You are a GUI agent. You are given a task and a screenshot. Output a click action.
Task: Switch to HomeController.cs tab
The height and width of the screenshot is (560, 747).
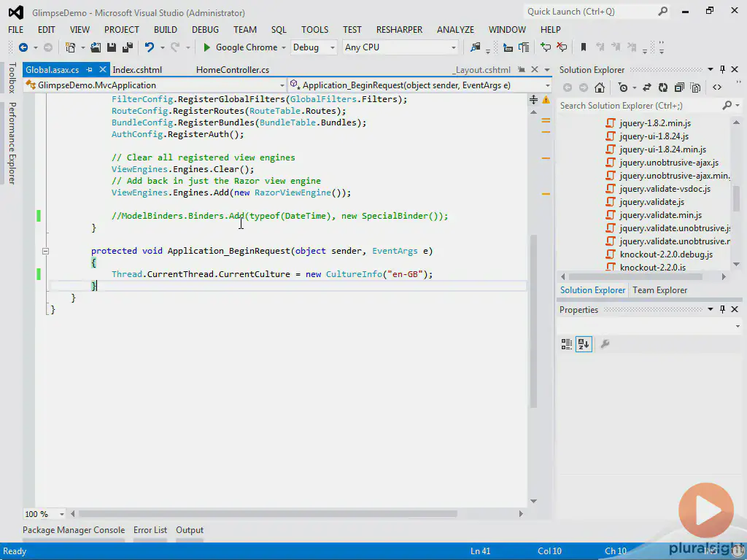coord(233,69)
